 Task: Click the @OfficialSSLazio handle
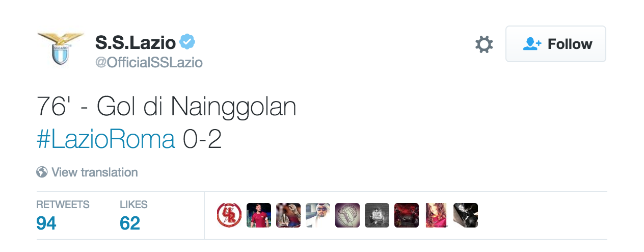pos(149,62)
